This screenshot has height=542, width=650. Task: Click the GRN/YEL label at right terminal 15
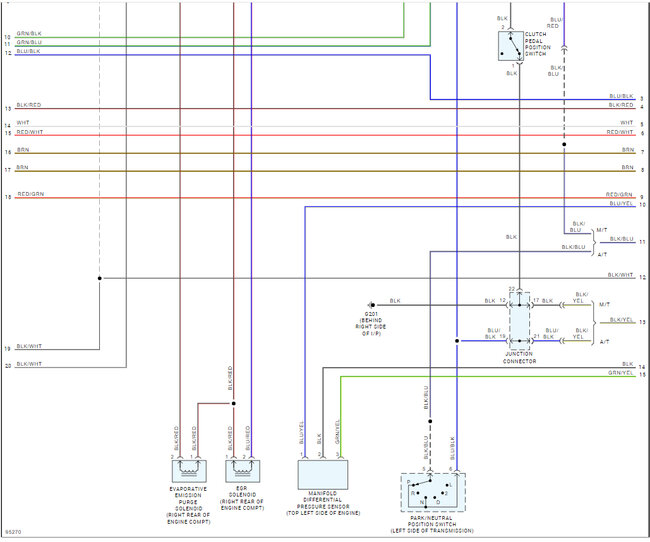point(621,373)
